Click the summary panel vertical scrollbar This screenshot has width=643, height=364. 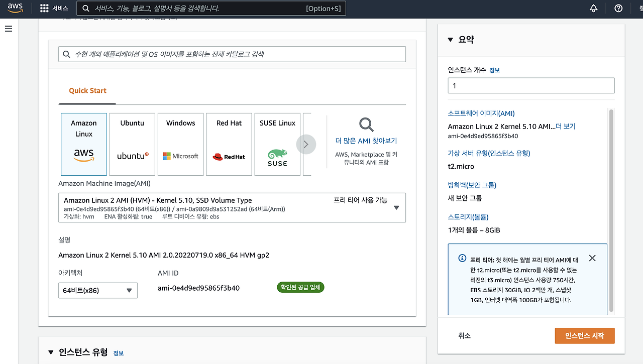611,211
